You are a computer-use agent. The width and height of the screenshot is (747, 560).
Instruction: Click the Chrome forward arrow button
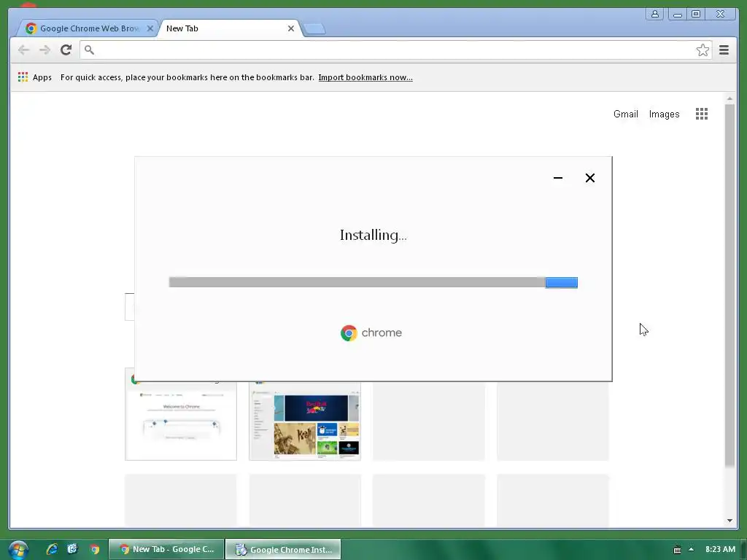click(44, 50)
